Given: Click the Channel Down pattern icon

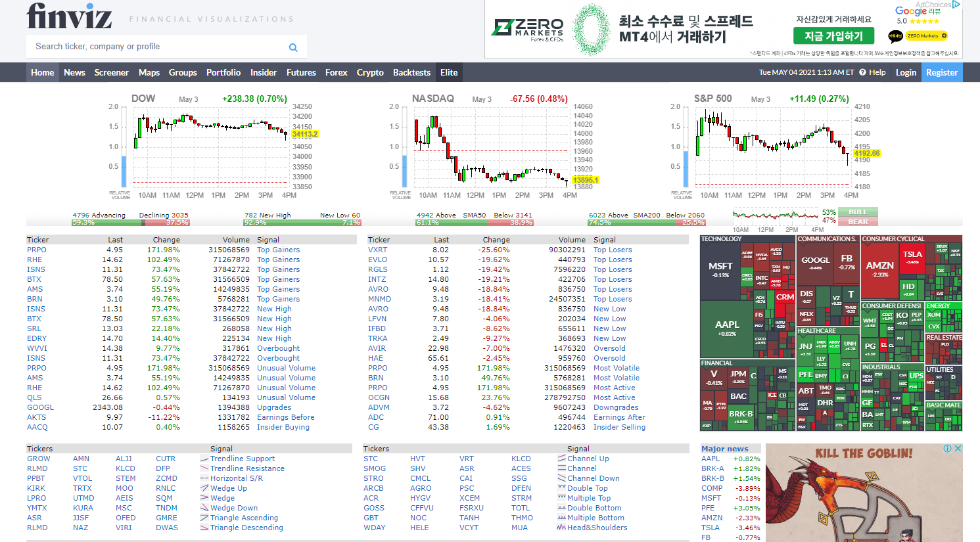Looking at the screenshot, I should click(561, 478).
